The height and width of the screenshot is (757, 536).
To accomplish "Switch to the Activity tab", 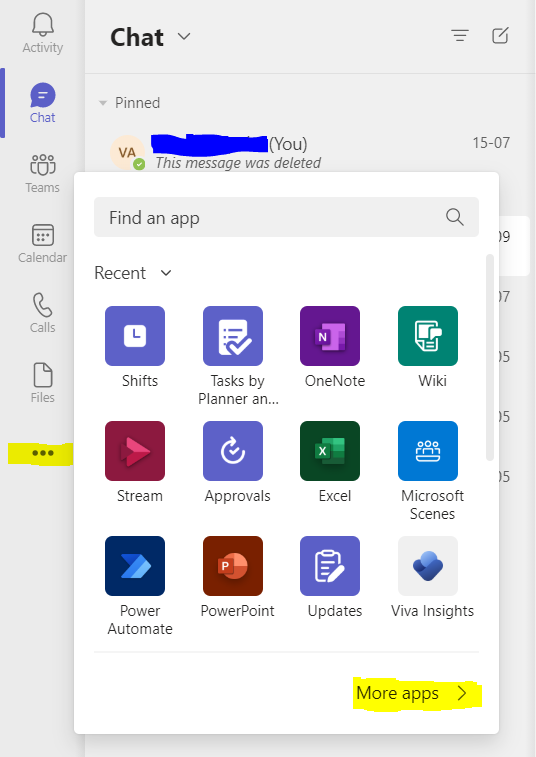I will point(42,33).
